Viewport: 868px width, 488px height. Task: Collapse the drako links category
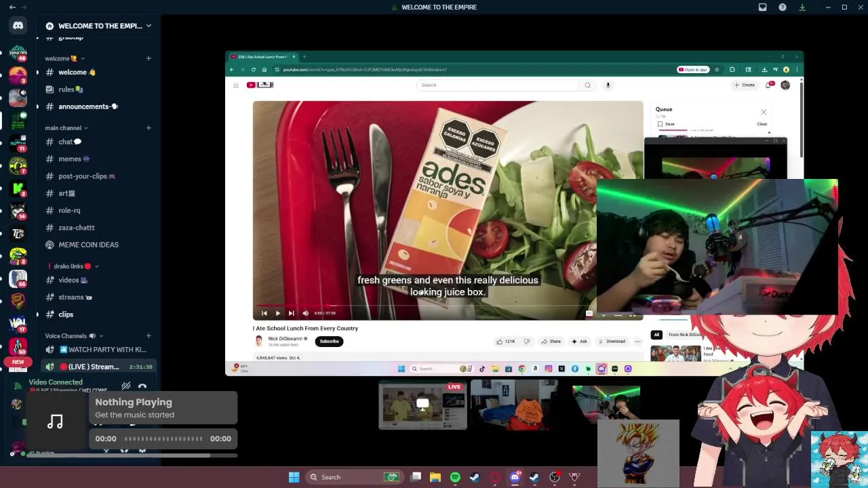(x=73, y=266)
